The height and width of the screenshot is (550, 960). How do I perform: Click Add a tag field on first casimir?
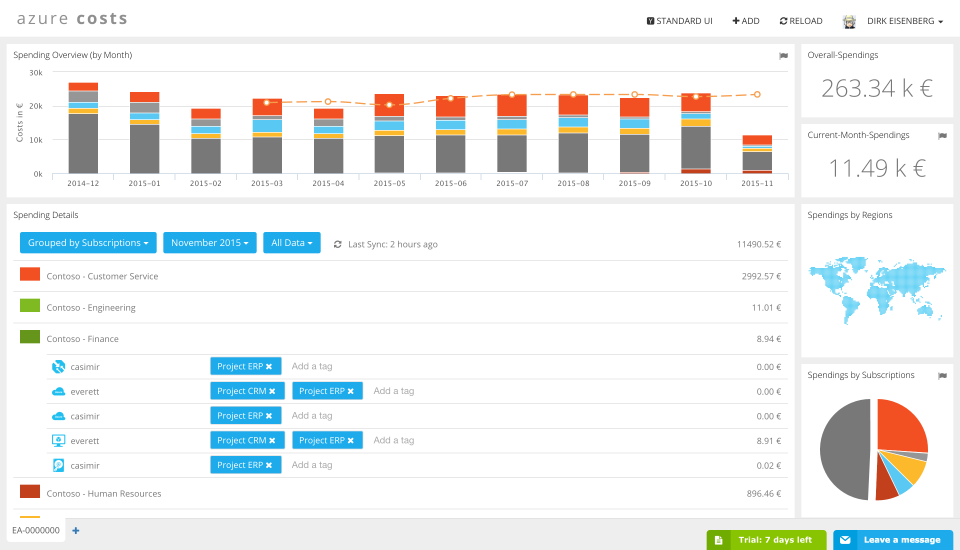[x=312, y=366]
